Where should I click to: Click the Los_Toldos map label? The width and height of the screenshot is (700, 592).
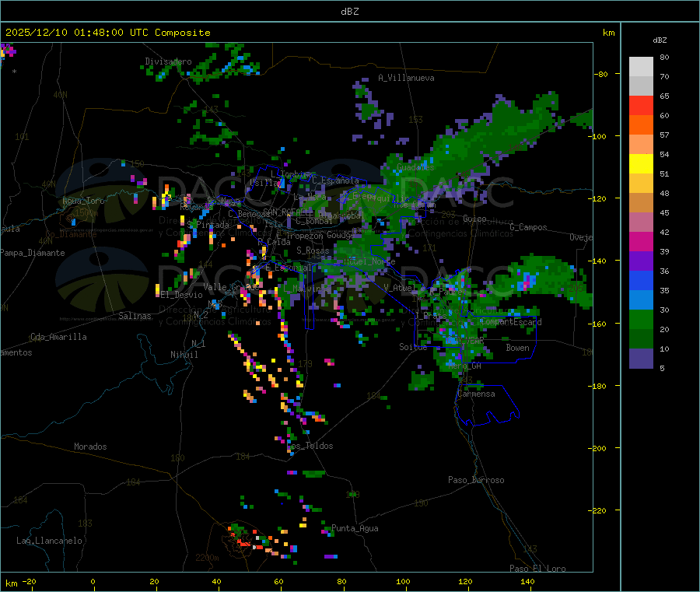click(310, 446)
